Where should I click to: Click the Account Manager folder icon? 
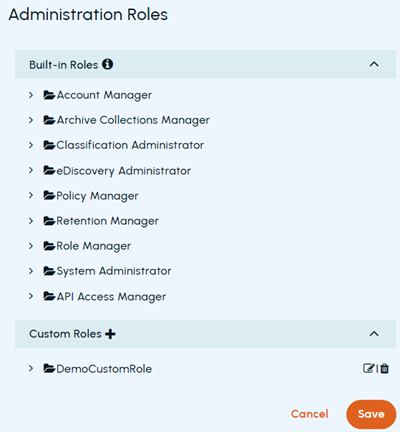point(49,95)
